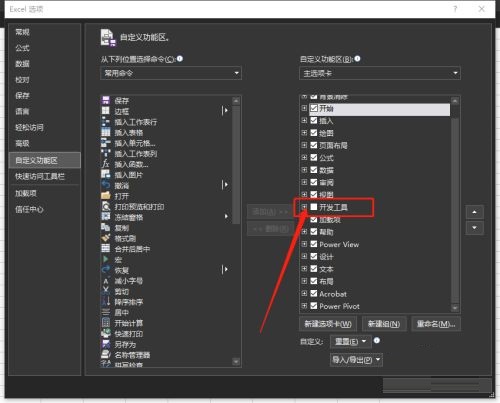Select the 撤消 (Undo) command icon

pyautogui.click(x=106, y=185)
